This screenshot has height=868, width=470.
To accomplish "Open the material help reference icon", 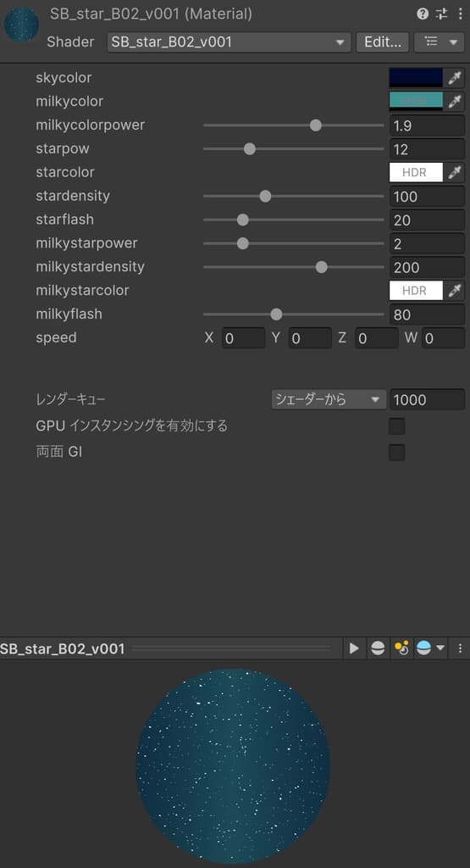I will coord(423,14).
